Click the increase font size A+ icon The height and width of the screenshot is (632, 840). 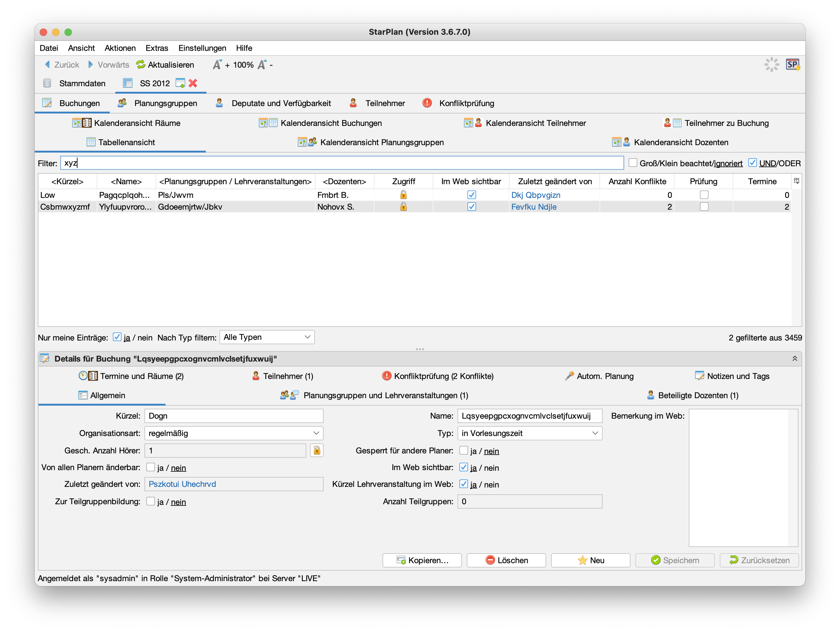217,65
